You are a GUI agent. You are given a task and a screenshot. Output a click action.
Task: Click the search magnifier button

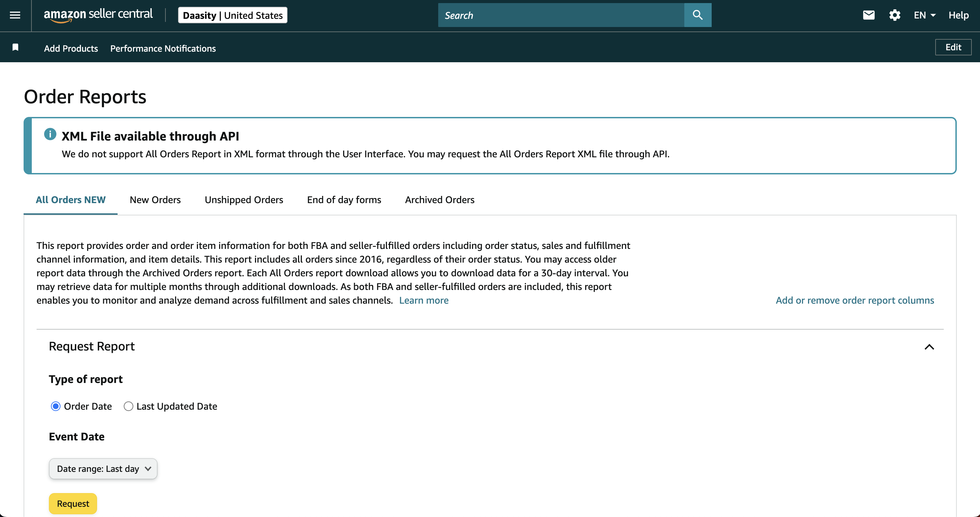coord(697,15)
